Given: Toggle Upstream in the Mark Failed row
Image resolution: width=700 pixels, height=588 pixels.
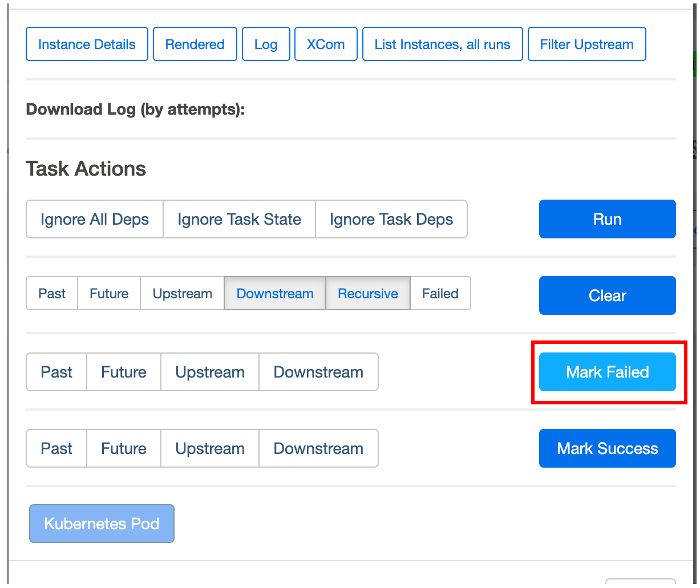Looking at the screenshot, I should 210,372.
